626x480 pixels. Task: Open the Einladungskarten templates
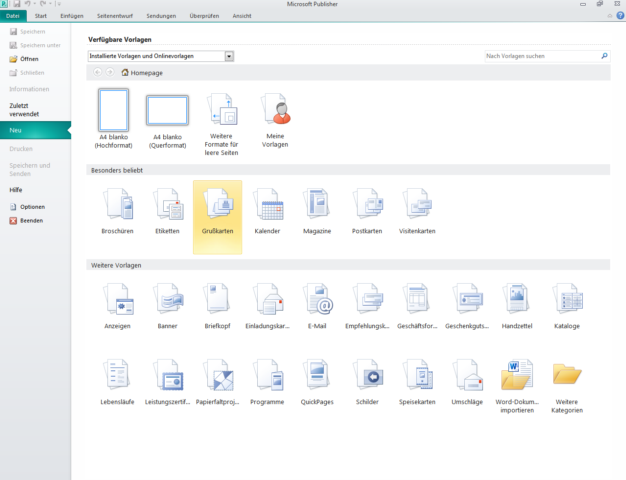point(267,306)
